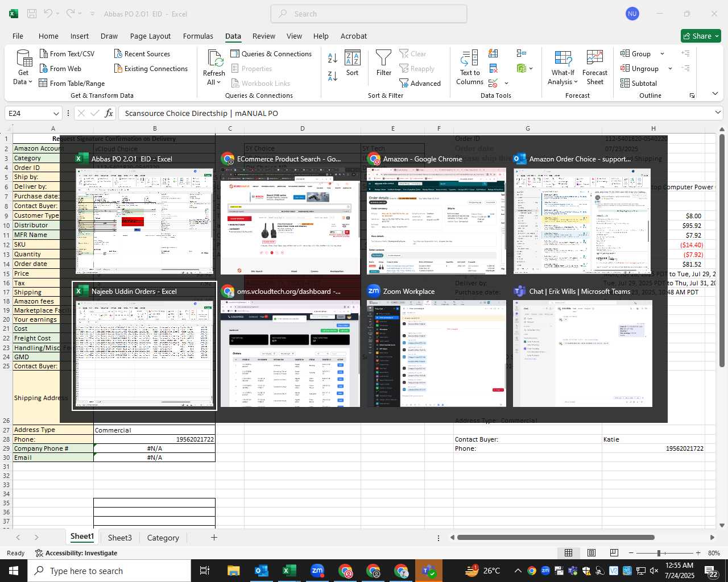
Task: Click the Share button
Action: click(x=701, y=36)
